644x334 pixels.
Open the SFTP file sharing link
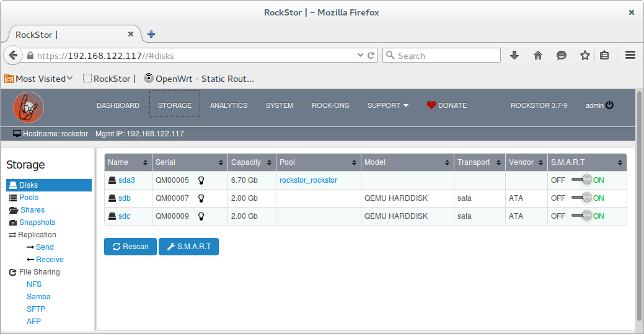(36, 309)
